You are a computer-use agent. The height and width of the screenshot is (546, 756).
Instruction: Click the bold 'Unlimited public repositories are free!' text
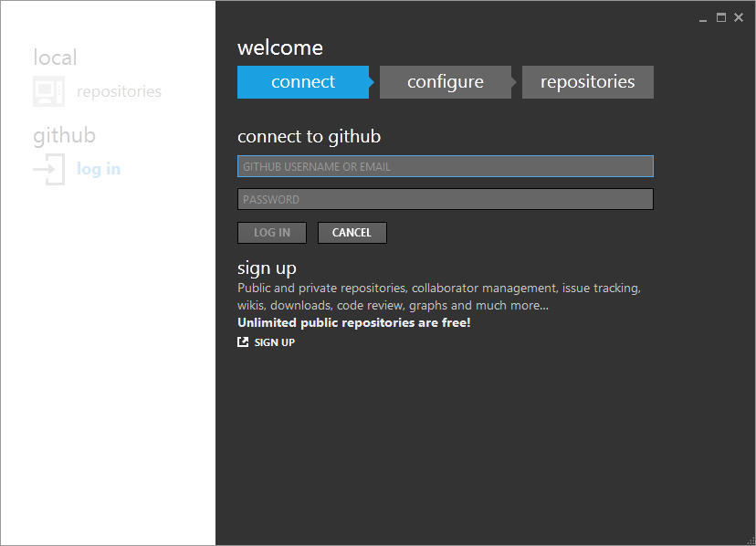pyautogui.click(x=354, y=322)
